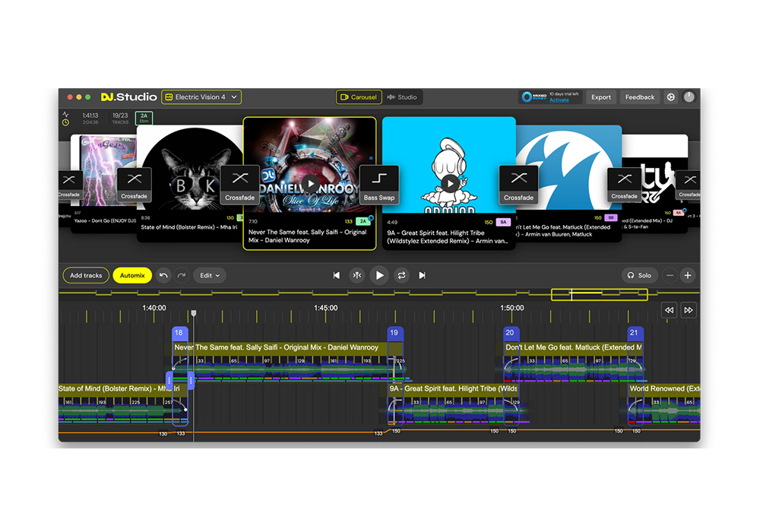The width and height of the screenshot is (760, 532).
Task: Click the 2A key tag on Never The Same
Action: [363, 221]
